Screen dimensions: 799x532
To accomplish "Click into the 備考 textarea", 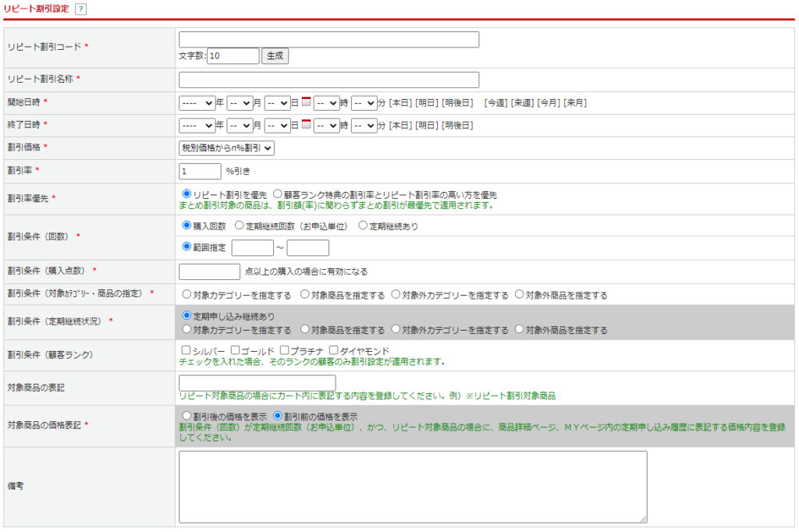I will 412,486.
